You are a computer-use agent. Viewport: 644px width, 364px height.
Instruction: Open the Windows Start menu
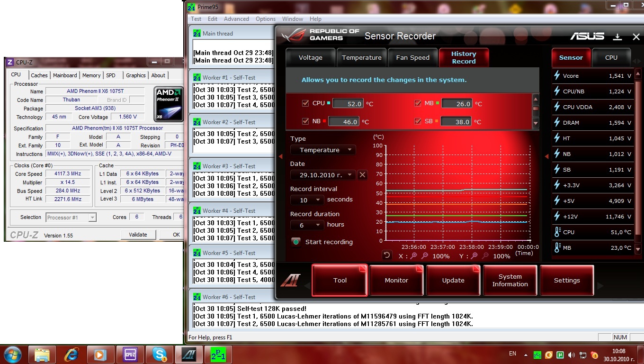pos(12,355)
